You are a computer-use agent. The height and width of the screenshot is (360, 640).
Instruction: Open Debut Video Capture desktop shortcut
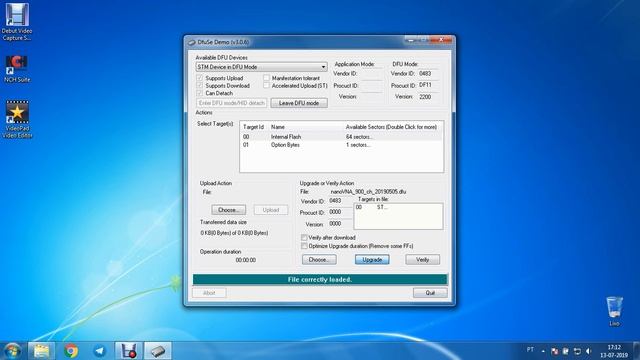click(17, 22)
